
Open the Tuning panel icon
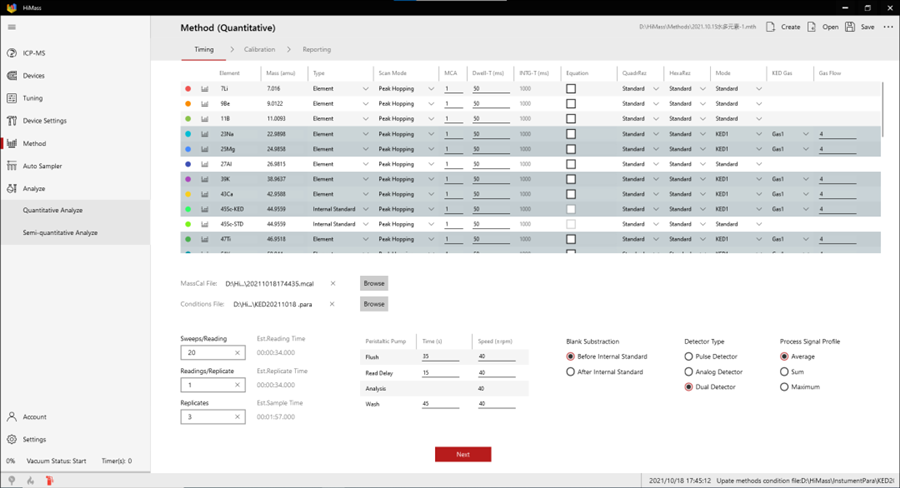(11, 98)
